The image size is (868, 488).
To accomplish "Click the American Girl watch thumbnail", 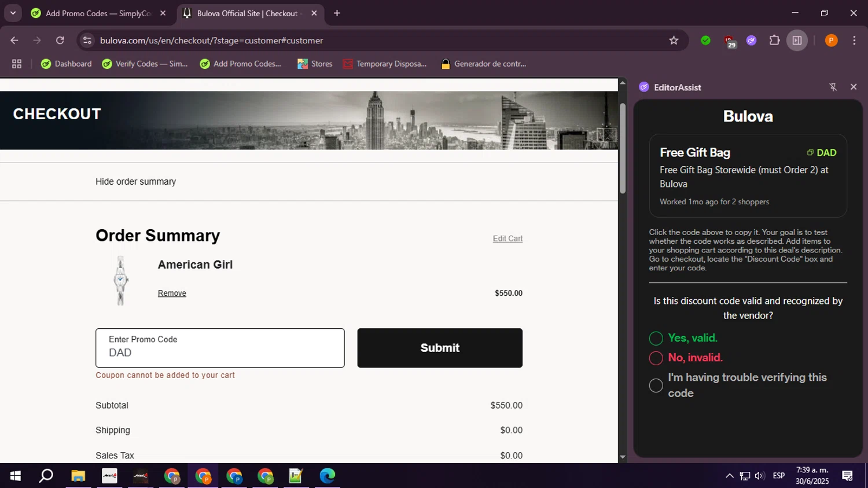I will [120, 280].
